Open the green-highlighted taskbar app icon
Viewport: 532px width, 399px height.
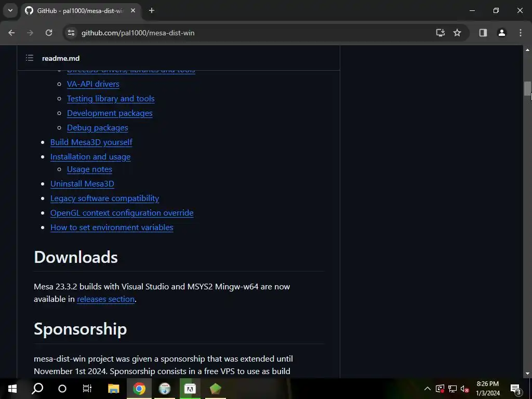190,389
